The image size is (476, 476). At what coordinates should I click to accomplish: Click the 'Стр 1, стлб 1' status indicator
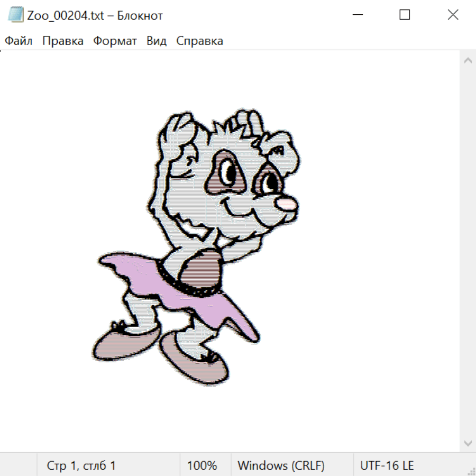coord(81,466)
